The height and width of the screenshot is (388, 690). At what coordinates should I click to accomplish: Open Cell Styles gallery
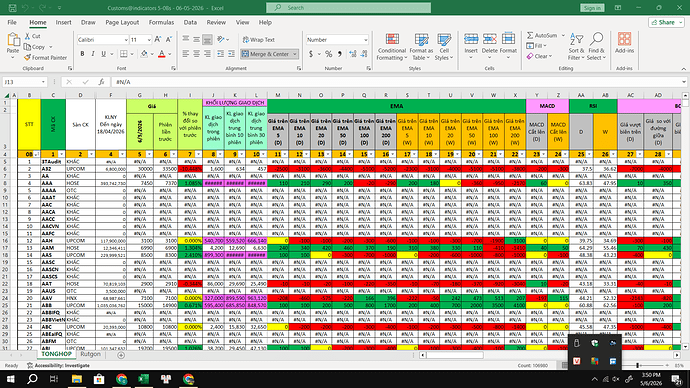click(x=444, y=47)
